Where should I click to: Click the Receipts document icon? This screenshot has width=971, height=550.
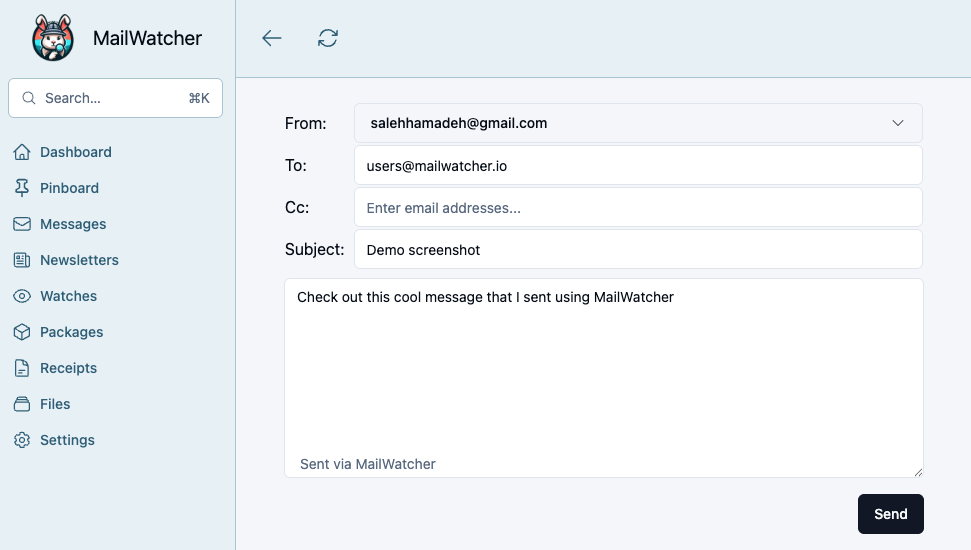pos(22,368)
